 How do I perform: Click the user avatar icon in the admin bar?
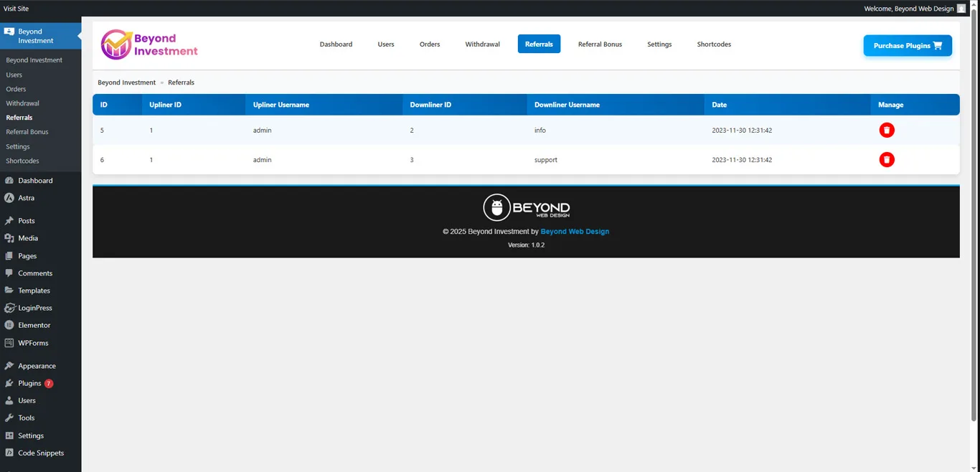[x=961, y=9]
